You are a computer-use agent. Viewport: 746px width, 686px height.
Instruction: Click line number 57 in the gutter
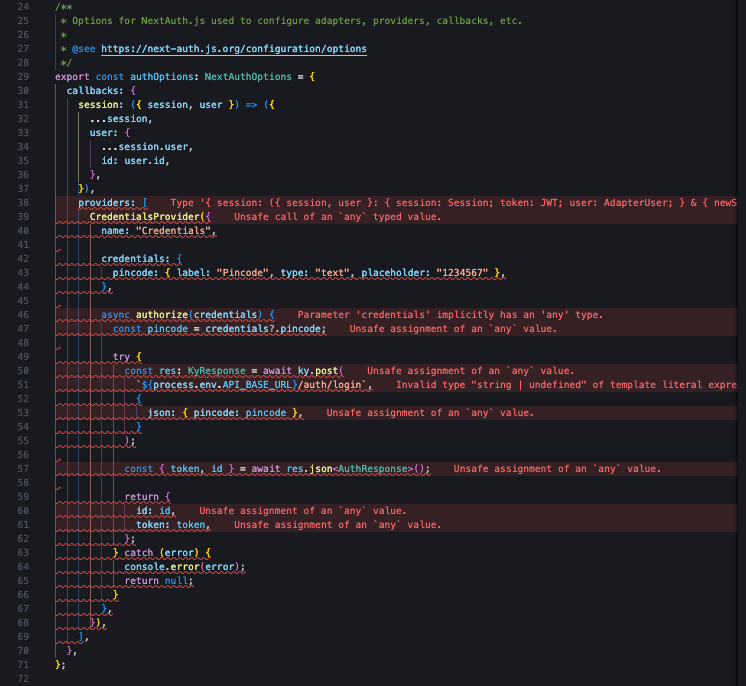pos(23,469)
